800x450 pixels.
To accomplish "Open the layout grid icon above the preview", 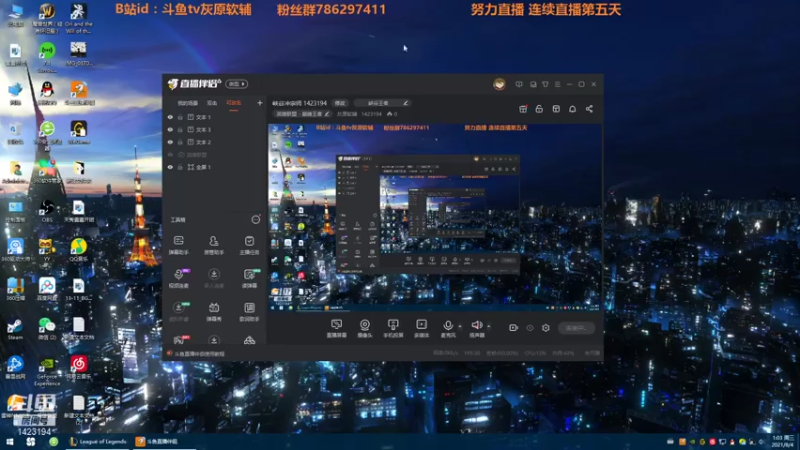I will pos(556,109).
